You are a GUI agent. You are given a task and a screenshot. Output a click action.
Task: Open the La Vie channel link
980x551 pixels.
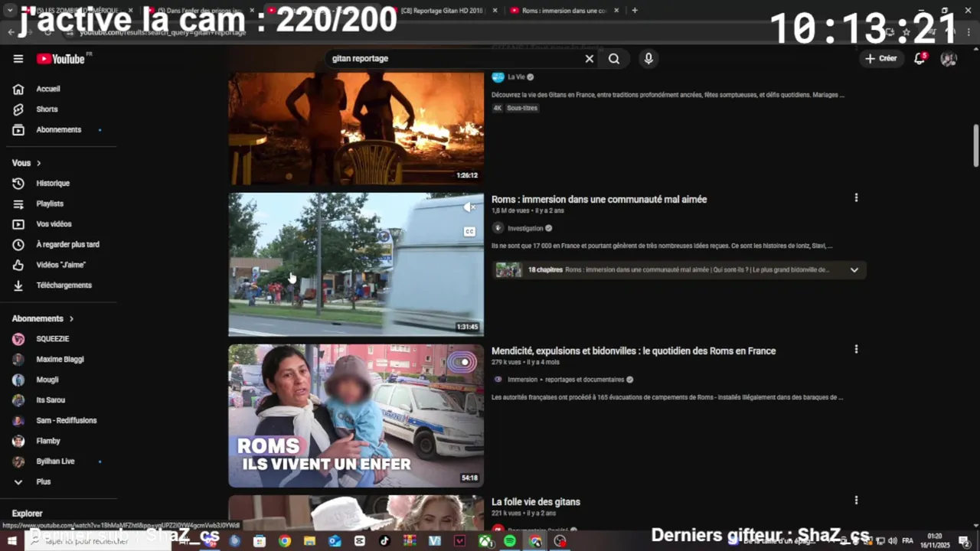(516, 77)
